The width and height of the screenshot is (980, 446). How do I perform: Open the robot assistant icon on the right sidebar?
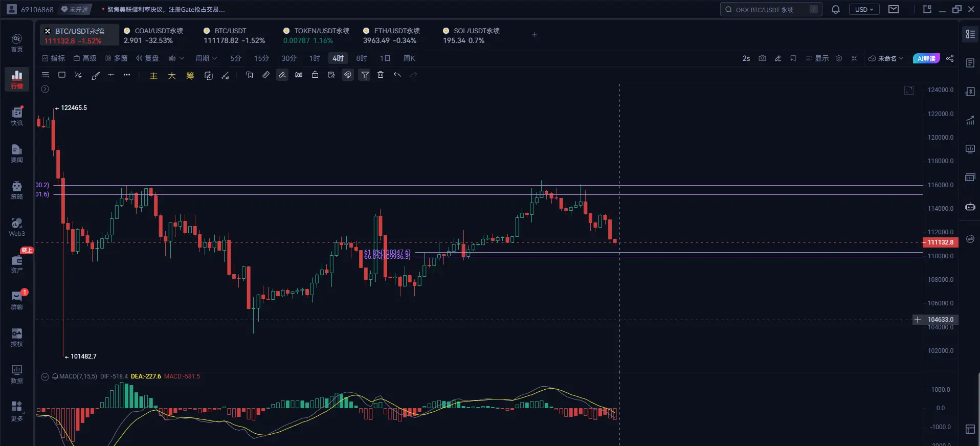970,207
